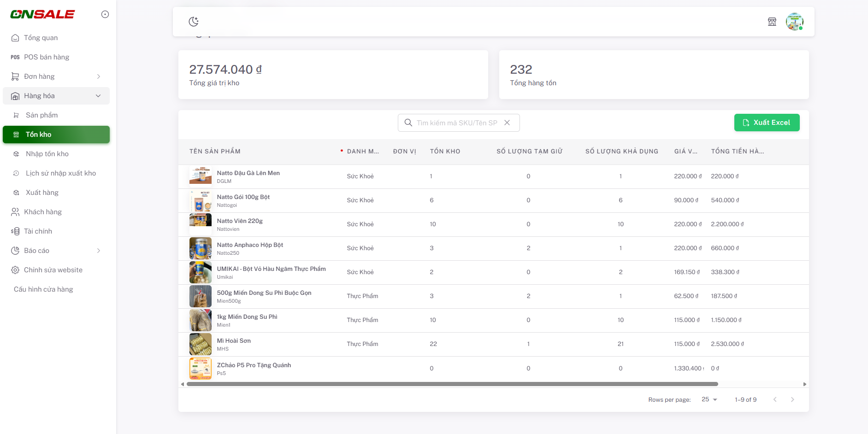The image size is (868, 434).
Task: Focus the SKU search input field
Action: tap(456, 123)
